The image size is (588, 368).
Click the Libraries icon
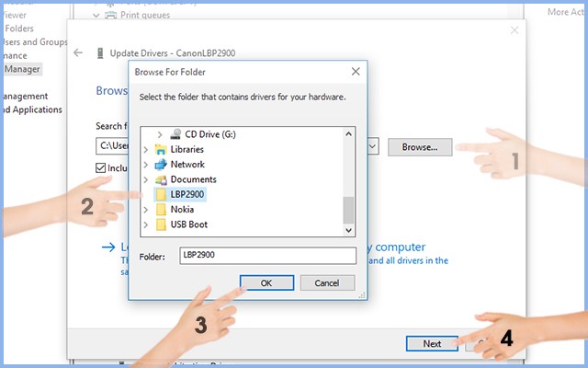coord(161,149)
